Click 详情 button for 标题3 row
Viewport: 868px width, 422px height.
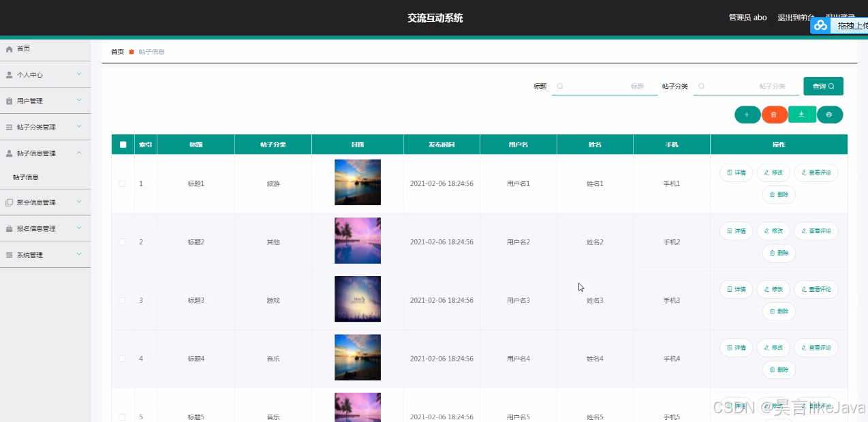tap(737, 289)
